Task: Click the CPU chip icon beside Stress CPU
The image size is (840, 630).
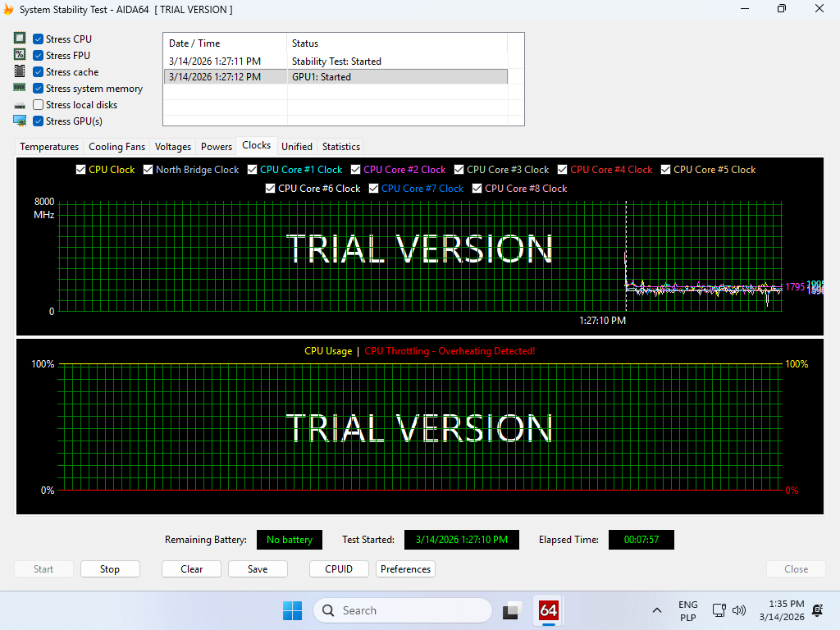Action: click(x=20, y=38)
